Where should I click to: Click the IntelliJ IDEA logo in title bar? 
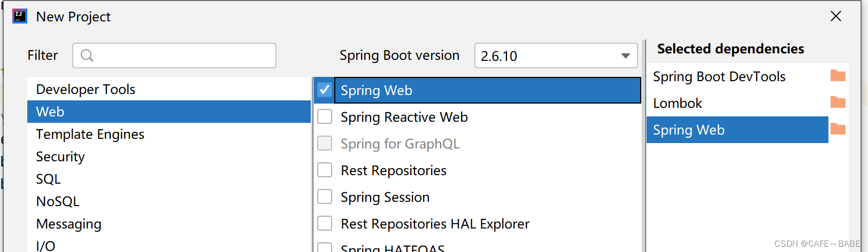pyautogui.click(x=20, y=16)
